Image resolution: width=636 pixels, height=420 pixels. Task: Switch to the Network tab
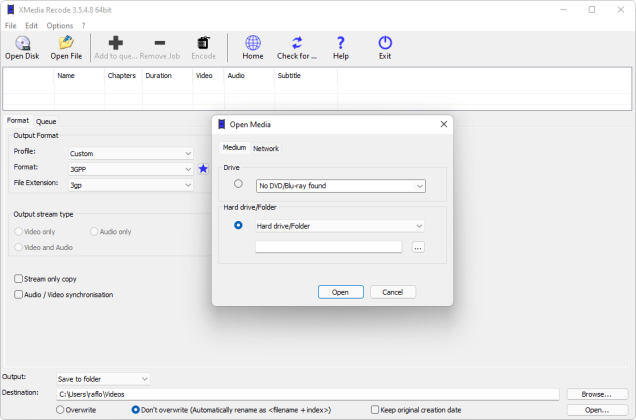[x=266, y=148]
